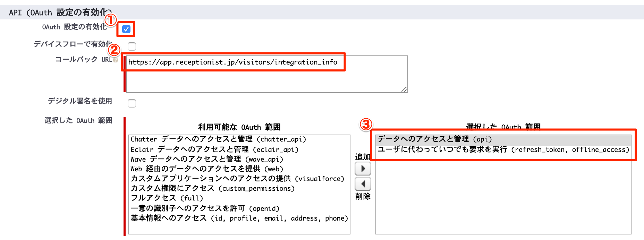Select Chatter データへのアクセスと管理 (chatter_api)
This screenshot has height=240, width=644.
point(218,139)
